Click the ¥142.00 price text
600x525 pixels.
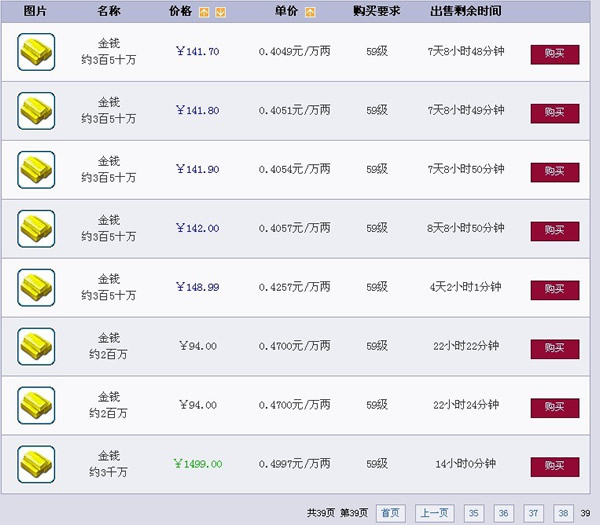(x=197, y=229)
